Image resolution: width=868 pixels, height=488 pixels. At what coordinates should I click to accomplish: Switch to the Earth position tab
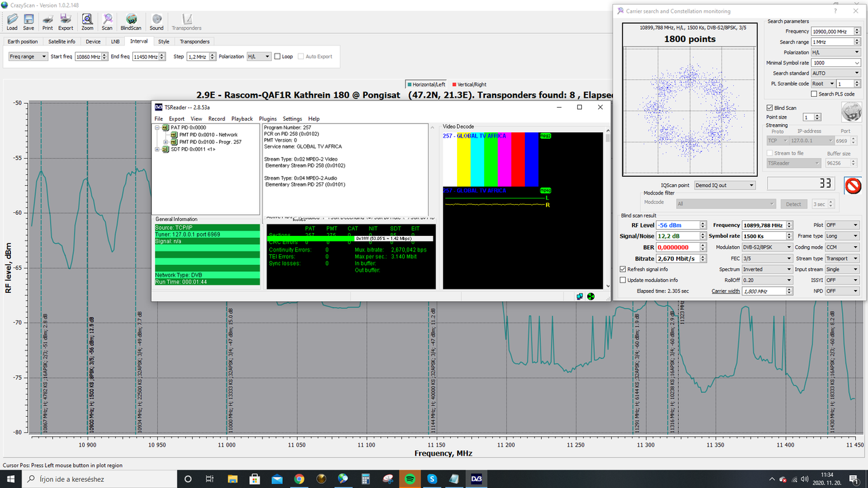[23, 41]
